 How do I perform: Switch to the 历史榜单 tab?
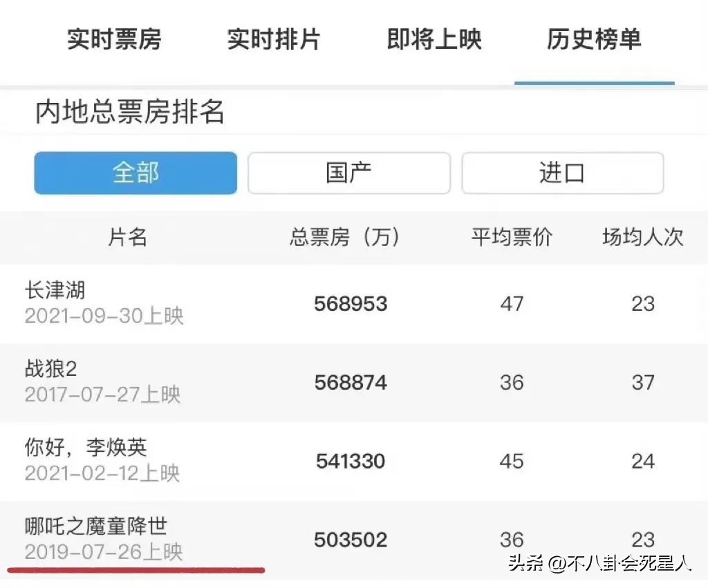(x=593, y=40)
